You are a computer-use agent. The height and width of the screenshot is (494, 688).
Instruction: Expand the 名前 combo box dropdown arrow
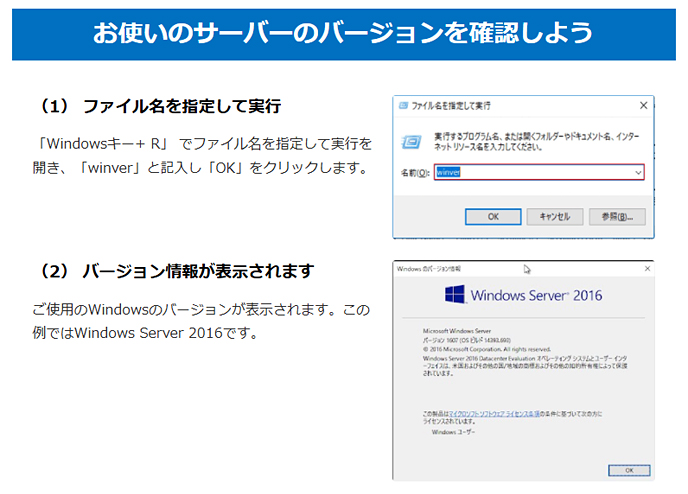point(637,172)
